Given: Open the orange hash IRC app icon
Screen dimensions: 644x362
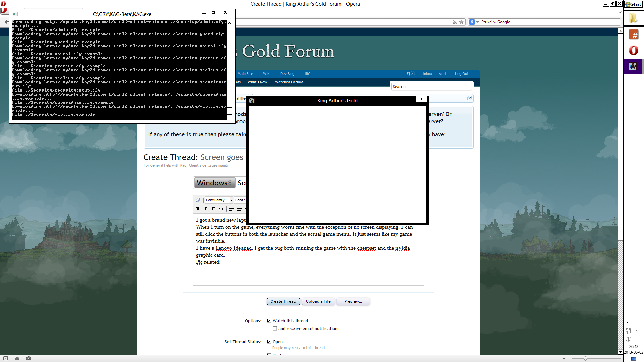Looking at the screenshot, I should (x=633, y=35).
